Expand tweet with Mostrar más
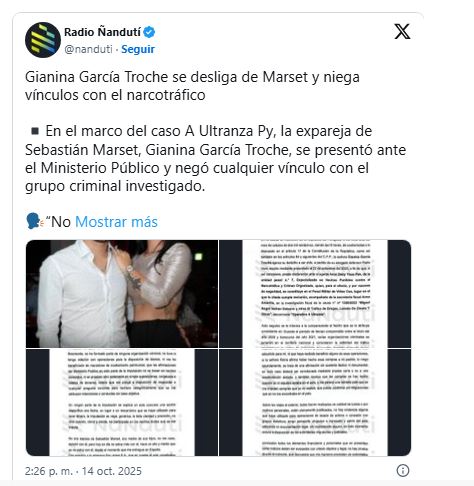474x486 pixels. point(116,222)
